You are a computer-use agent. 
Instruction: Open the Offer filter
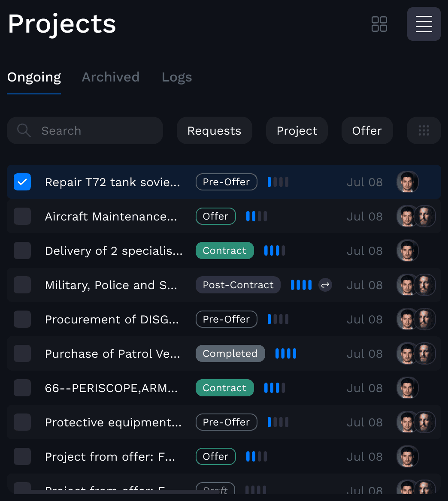click(x=367, y=130)
